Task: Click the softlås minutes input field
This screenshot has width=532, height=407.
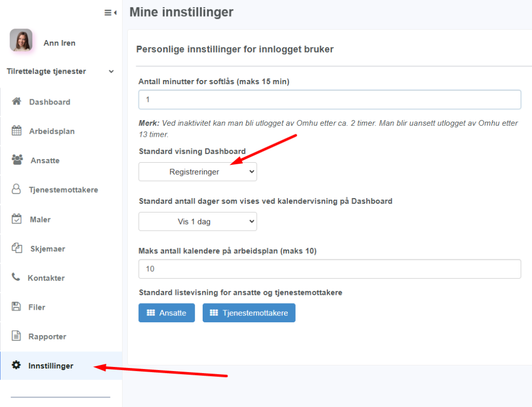Action: (329, 99)
